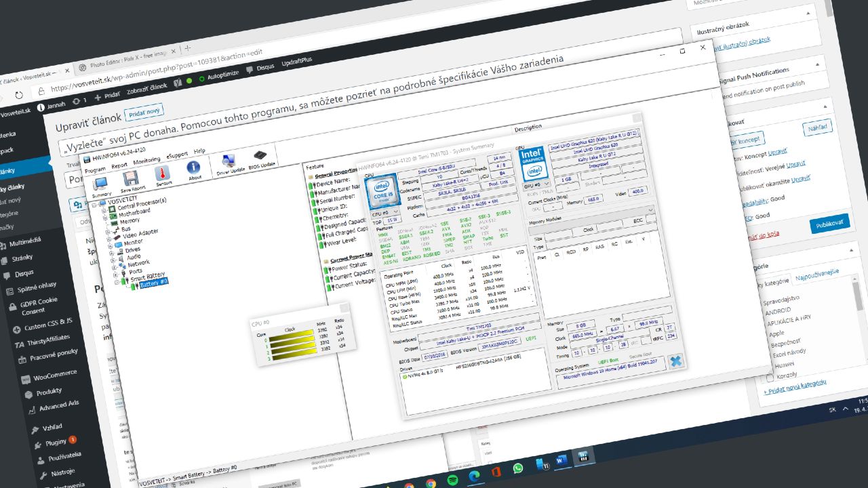Open the Office app in the taskbar
868x488 pixels.
coord(496,472)
